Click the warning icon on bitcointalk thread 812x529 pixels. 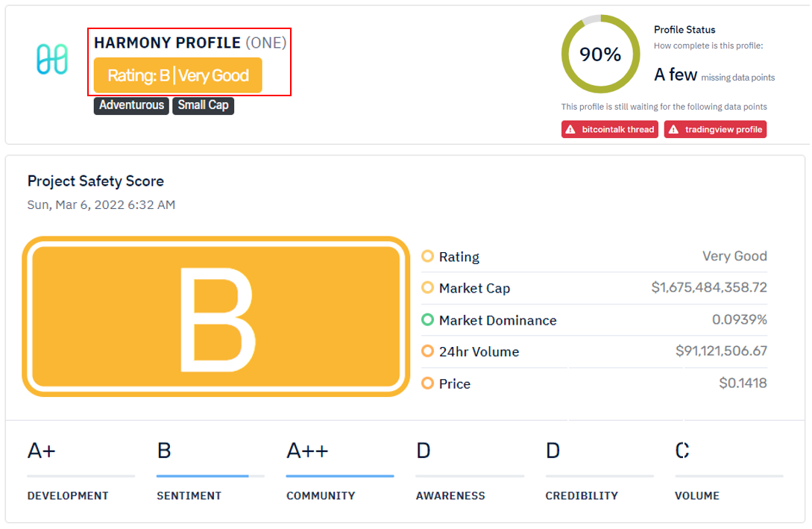point(570,130)
